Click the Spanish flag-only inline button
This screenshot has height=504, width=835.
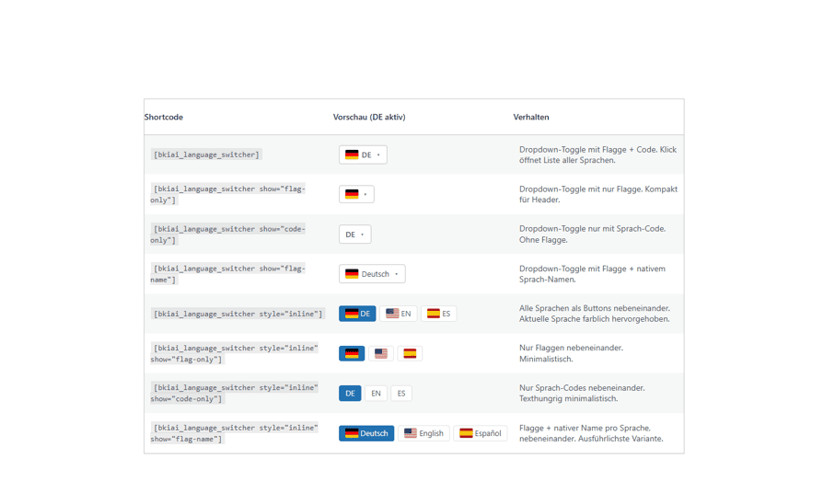[410, 353]
